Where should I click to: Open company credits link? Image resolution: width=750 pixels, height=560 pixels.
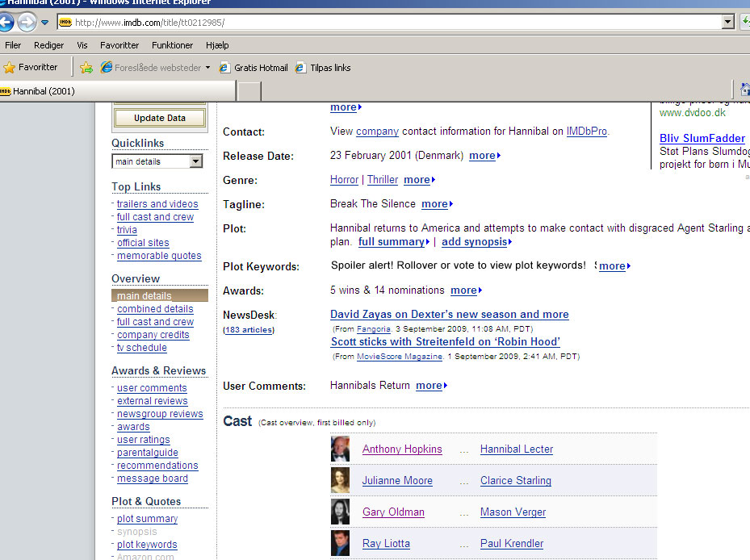[153, 335]
